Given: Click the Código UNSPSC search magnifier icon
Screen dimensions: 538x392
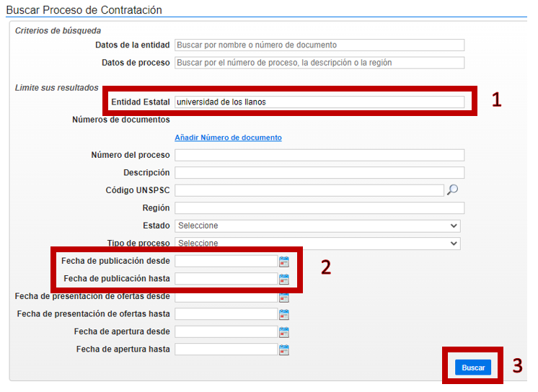Looking at the screenshot, I should [453, 190].
